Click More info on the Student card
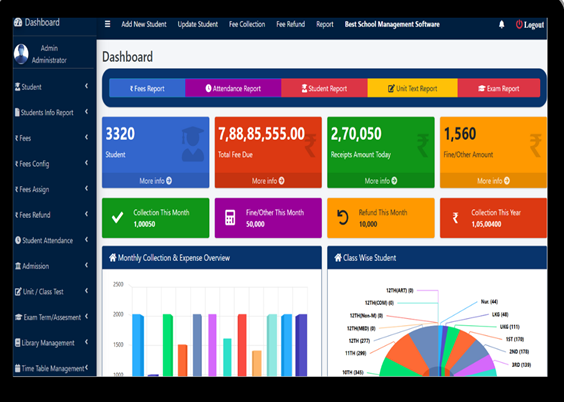The image size is (564, 402). pos(155,181)
